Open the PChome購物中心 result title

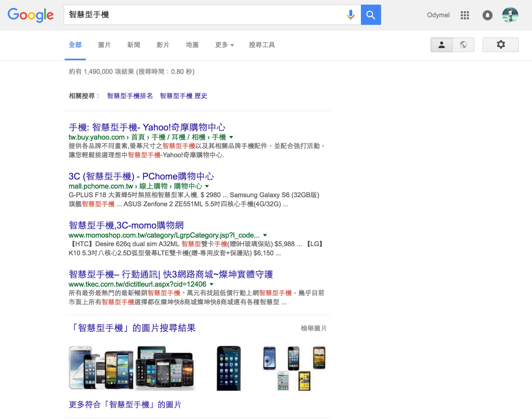pos(141,176)
